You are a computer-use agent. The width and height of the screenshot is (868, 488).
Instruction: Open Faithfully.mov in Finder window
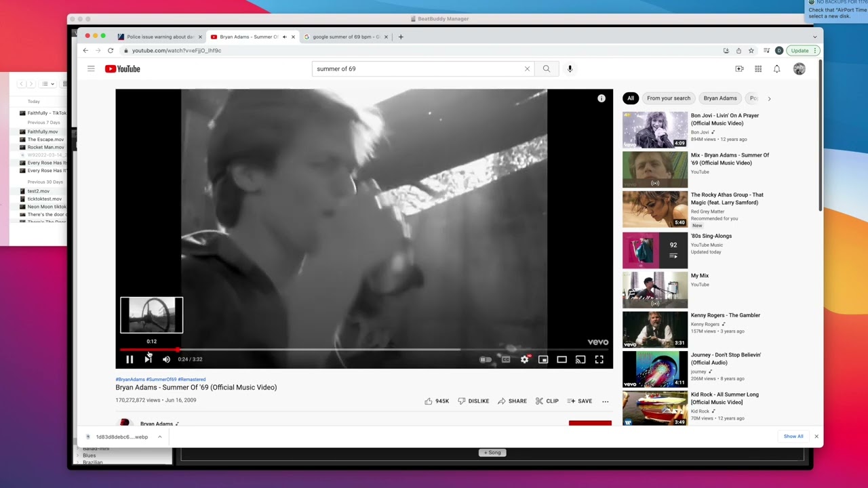pyautogui.click(x=43, y=131)
